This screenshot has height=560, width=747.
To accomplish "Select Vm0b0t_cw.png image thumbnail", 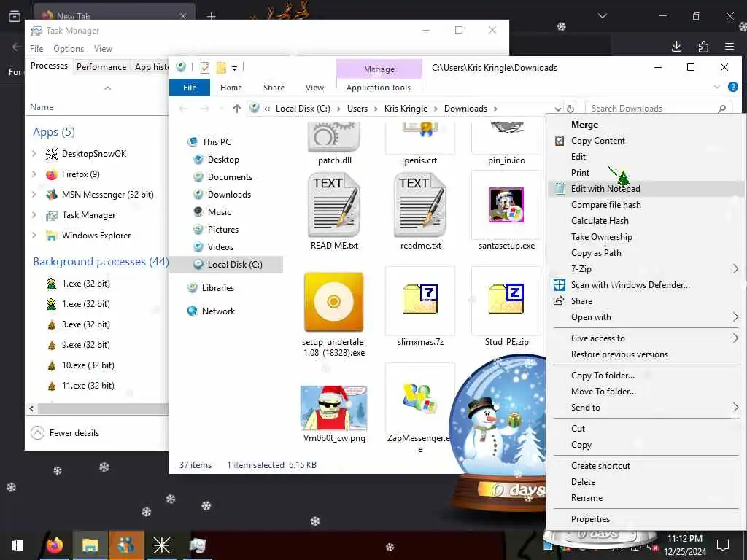I will (333, 408).
